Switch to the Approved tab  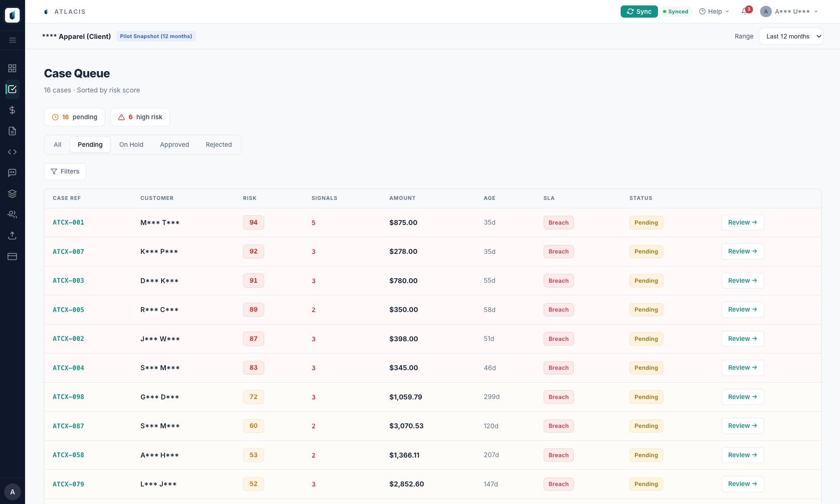[x=175, y=145]
